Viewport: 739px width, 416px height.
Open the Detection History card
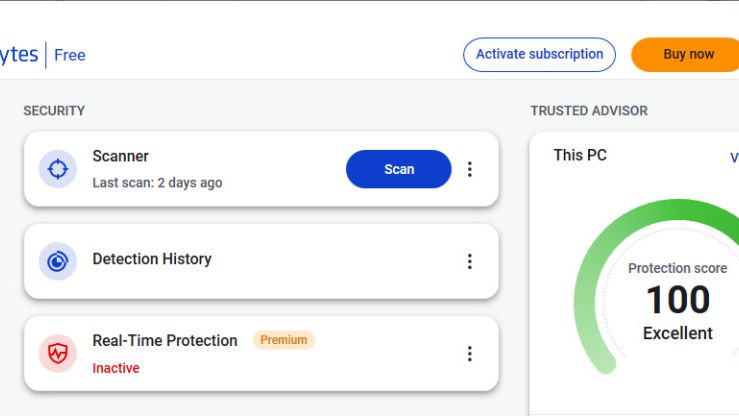[x=261, y=261]
